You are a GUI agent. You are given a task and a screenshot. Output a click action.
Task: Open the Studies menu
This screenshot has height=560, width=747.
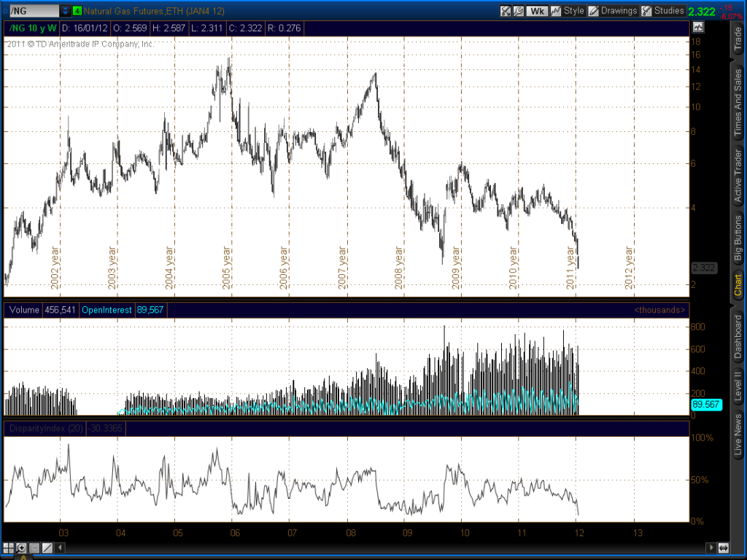(x=663, y=11)
